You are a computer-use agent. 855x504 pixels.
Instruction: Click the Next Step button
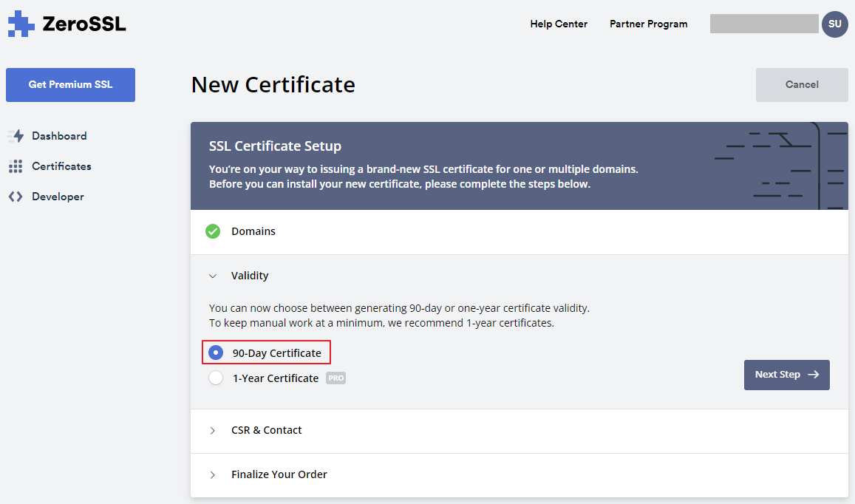tap(787, 375)
